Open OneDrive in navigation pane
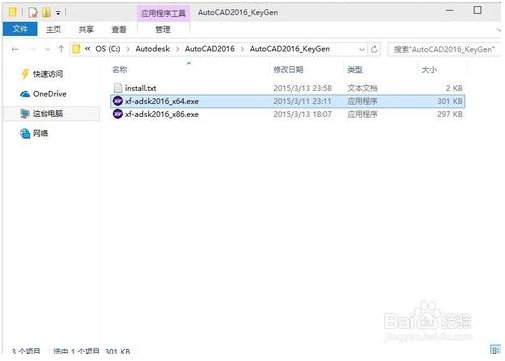Image resolution: width=505 pixels, height=361 pixels. click(x=43, y=94)
